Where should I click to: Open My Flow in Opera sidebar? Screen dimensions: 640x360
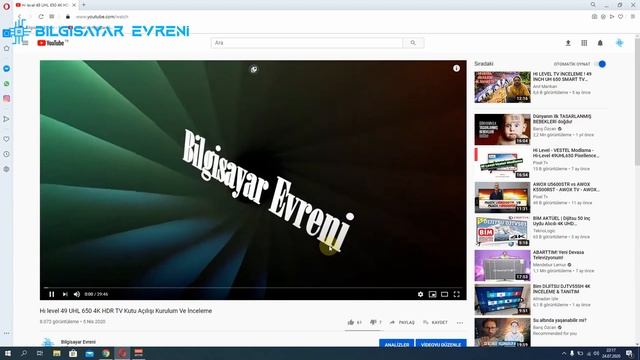(7, 119)
